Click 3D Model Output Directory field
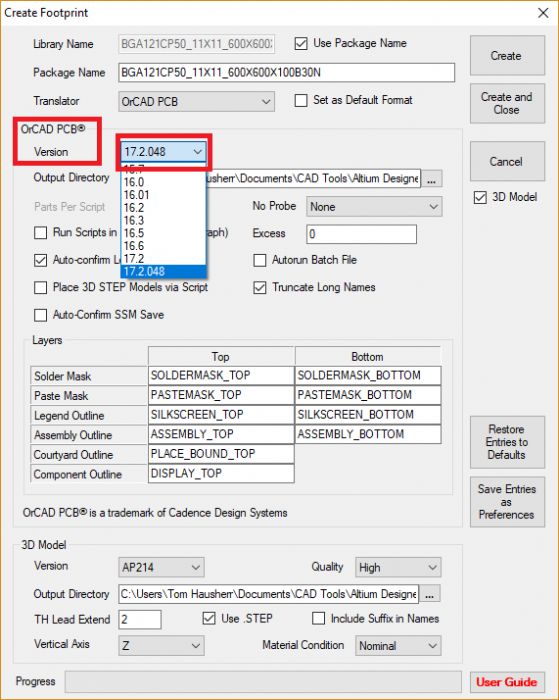The width and height of the screenshot is (559, 700). 269,594
